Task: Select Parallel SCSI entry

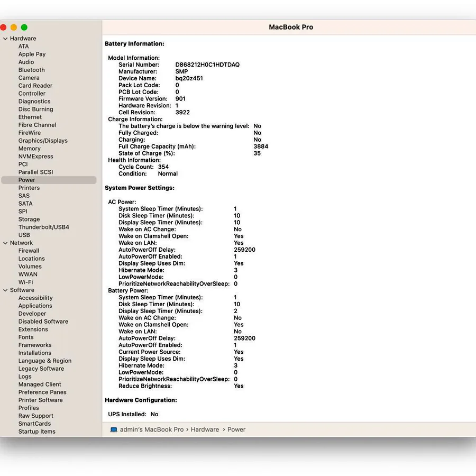Action: point(35,172)
